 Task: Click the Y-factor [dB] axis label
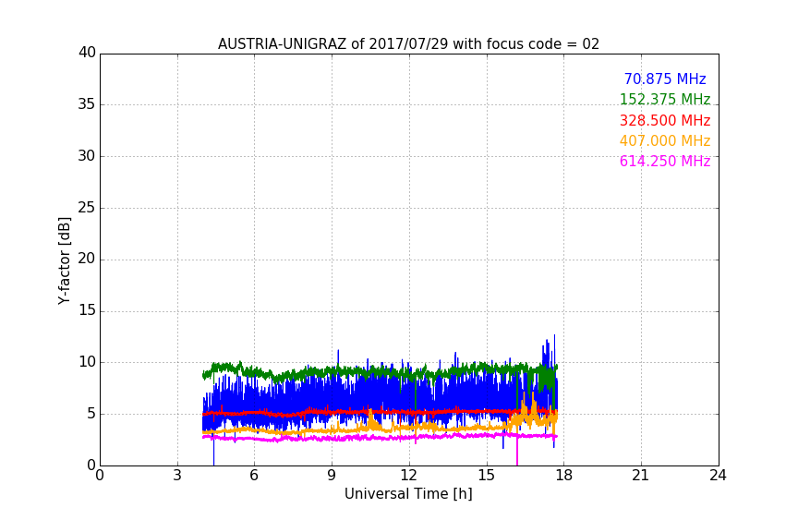[x=64, y=260]
